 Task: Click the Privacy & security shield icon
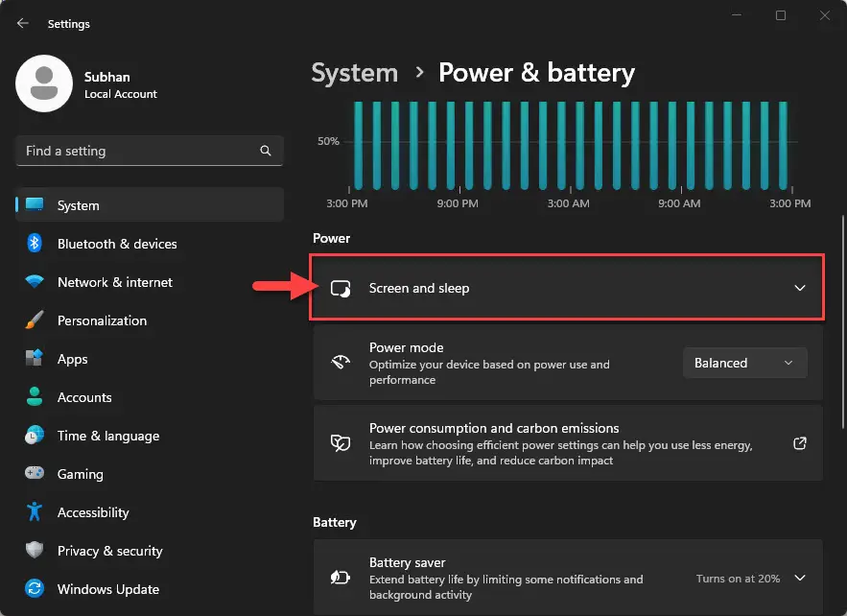coord(35,550)
